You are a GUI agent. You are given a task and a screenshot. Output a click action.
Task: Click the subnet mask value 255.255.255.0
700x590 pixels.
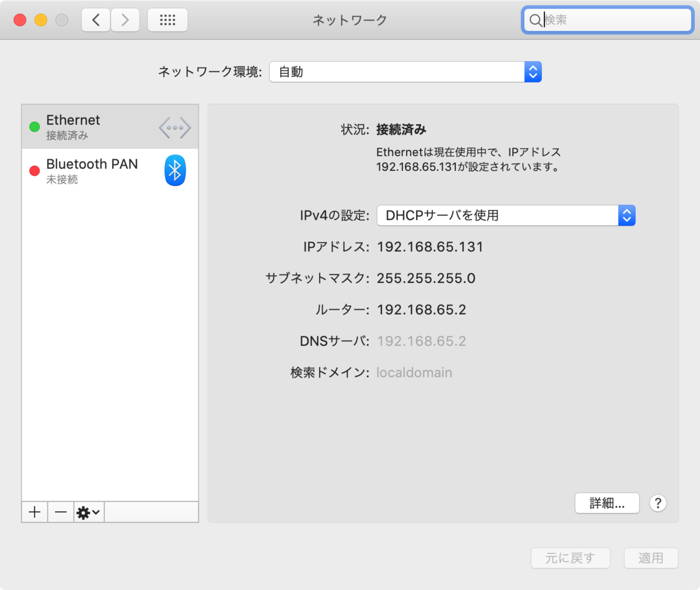(426, 278)
